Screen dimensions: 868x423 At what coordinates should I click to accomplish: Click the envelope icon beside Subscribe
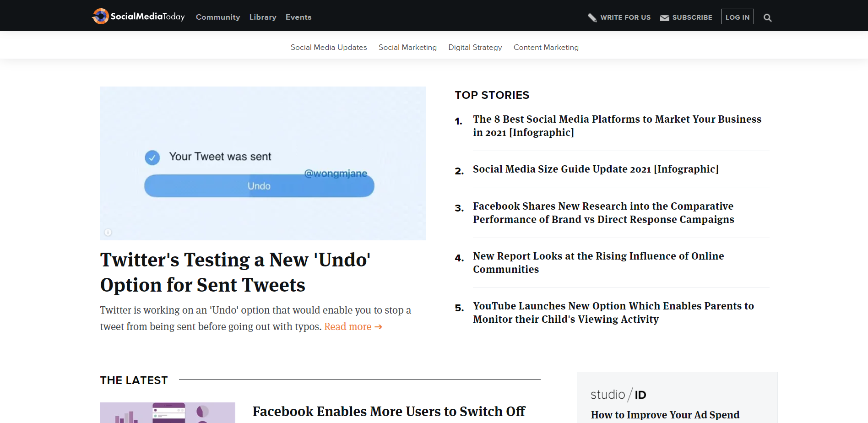coord(664,18)
